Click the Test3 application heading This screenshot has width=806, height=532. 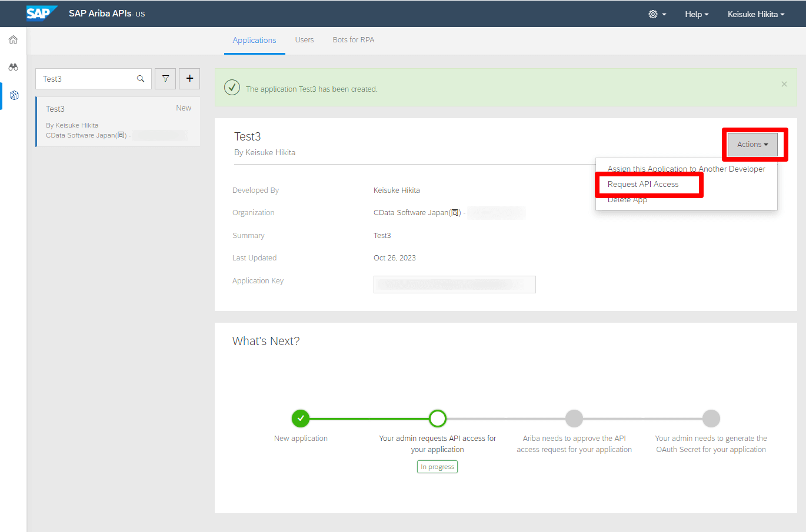tap(248, 136)
